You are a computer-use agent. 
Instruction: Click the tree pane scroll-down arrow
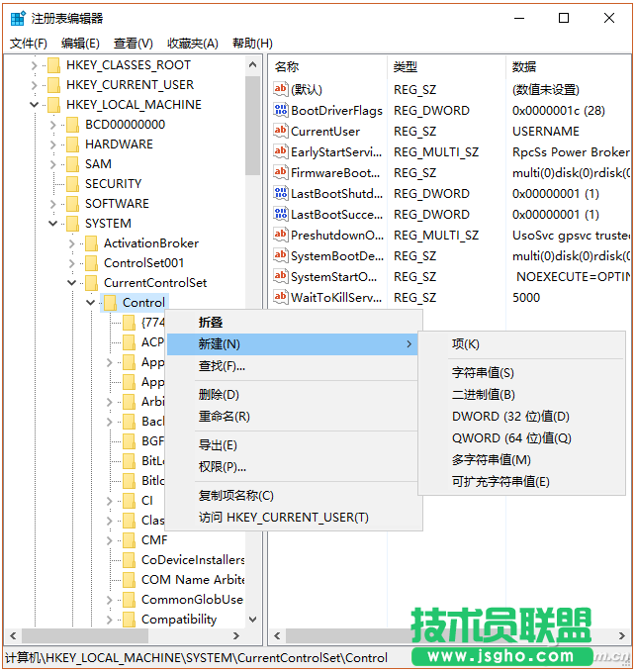pyautogui.click(x=252, y=620)
